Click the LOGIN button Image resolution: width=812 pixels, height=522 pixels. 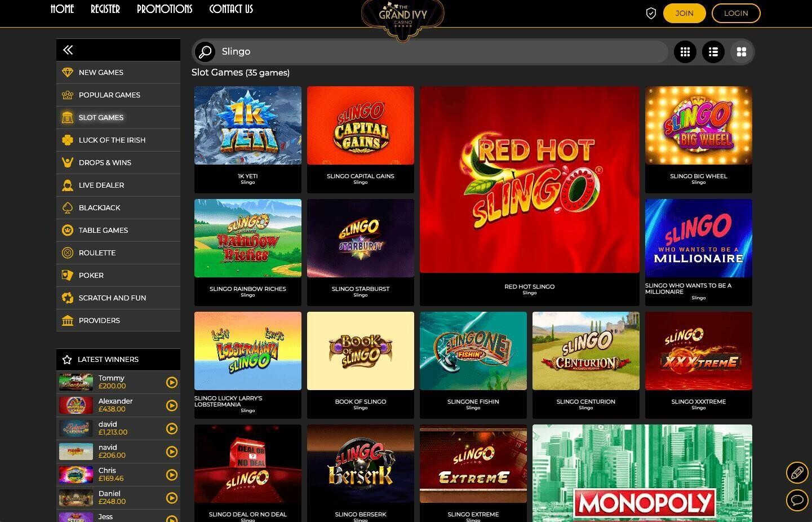tap(736, 13)
